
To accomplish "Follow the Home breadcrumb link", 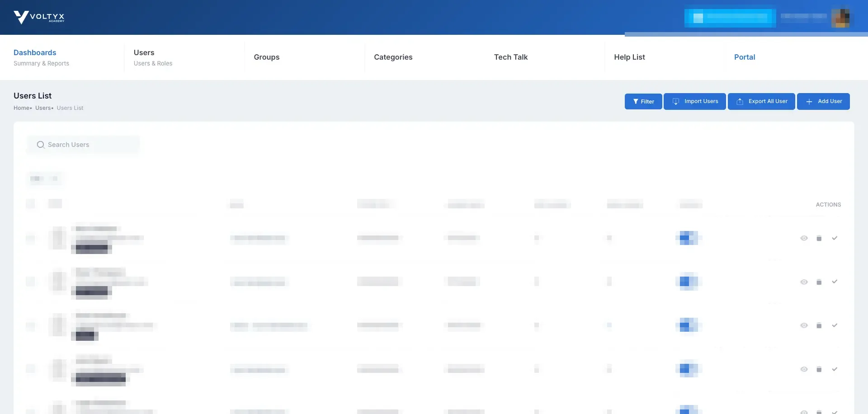I will tap(21, 108).
